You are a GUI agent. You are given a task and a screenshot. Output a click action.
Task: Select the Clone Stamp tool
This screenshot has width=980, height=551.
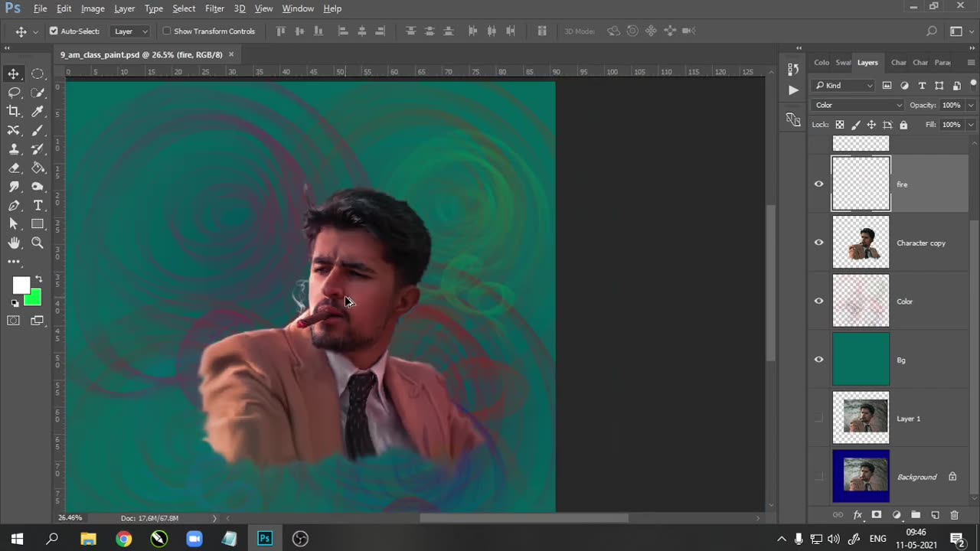[14, 149]
